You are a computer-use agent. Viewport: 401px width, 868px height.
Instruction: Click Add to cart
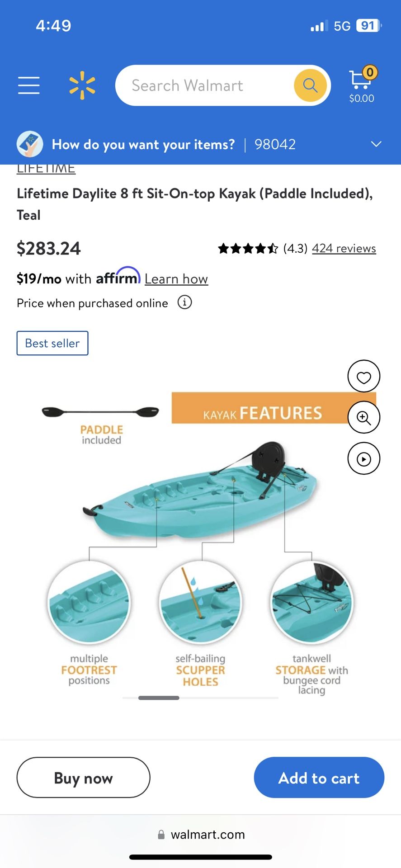[319, 778]
